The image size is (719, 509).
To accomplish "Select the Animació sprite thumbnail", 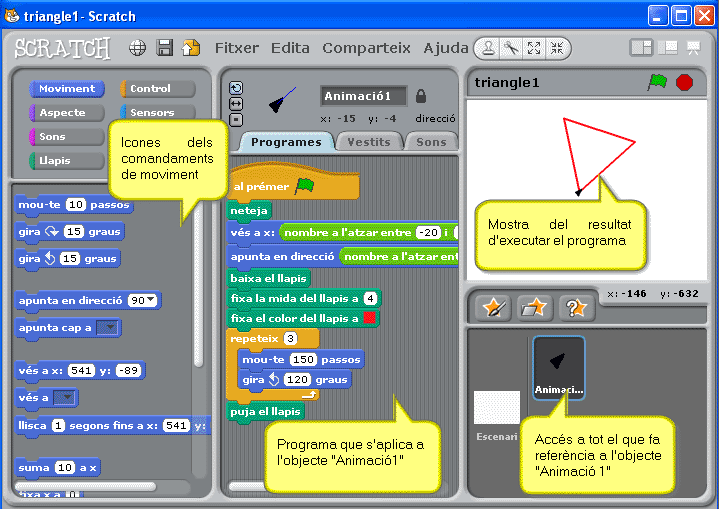I will [559, 368].
